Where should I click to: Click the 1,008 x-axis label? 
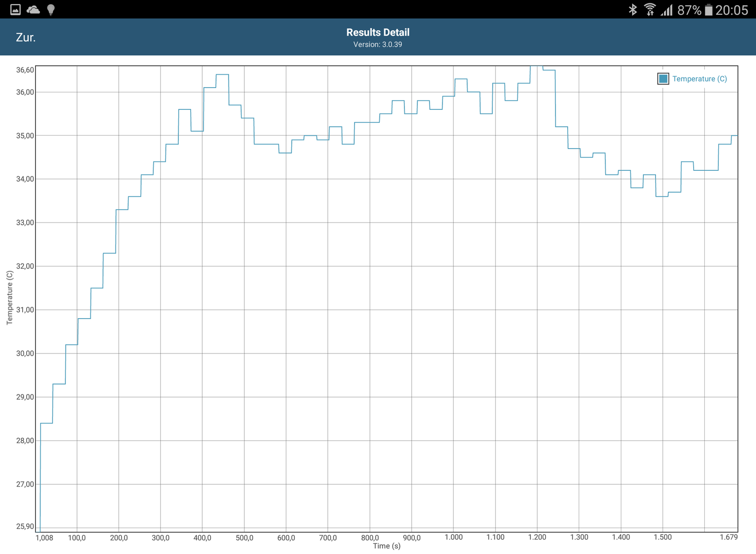(x=44, y=538)
